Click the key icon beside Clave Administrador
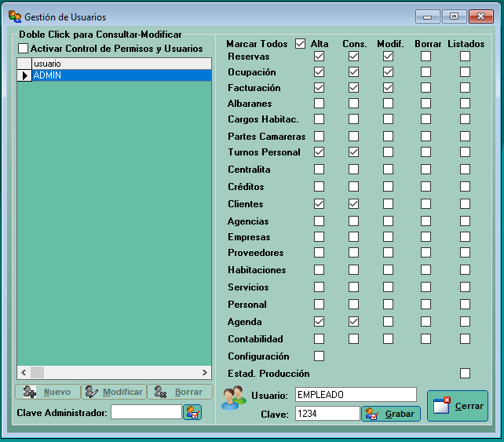This screenshot has height=442, width=504. (192, 412)
